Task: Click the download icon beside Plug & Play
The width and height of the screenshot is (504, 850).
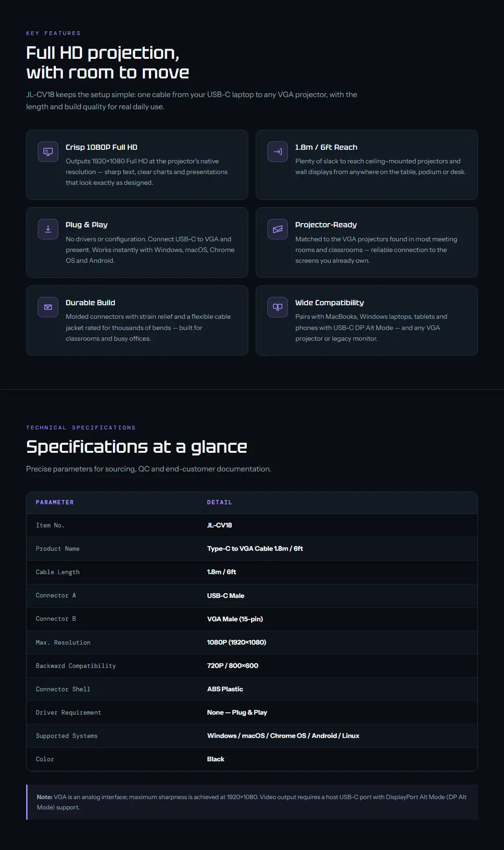Action: point(48,229)
